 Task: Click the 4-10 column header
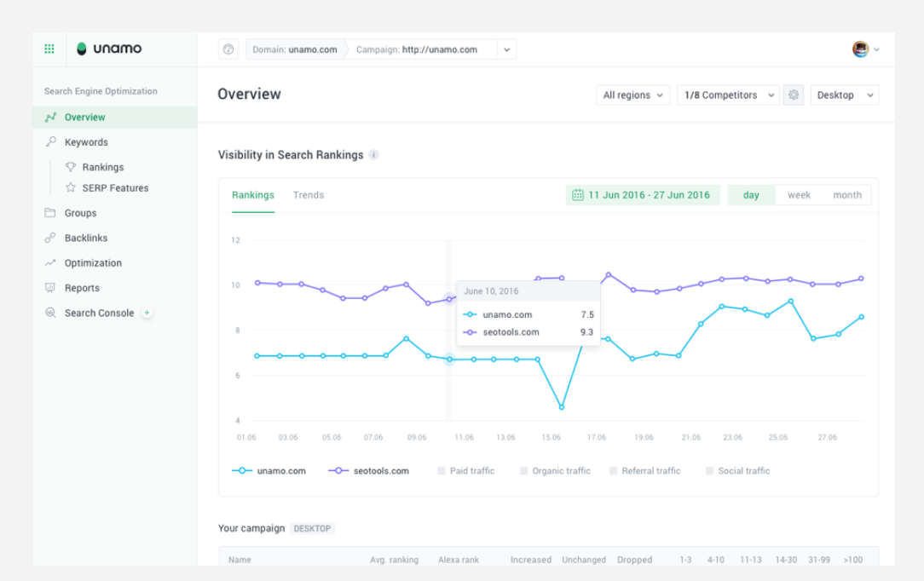[716, 560]
